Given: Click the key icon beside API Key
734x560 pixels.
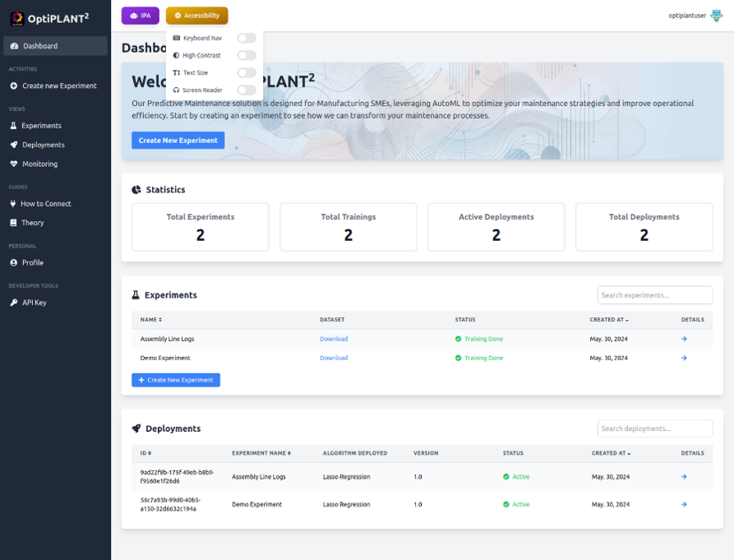Looking at the screenshot, I should [14, 303].
